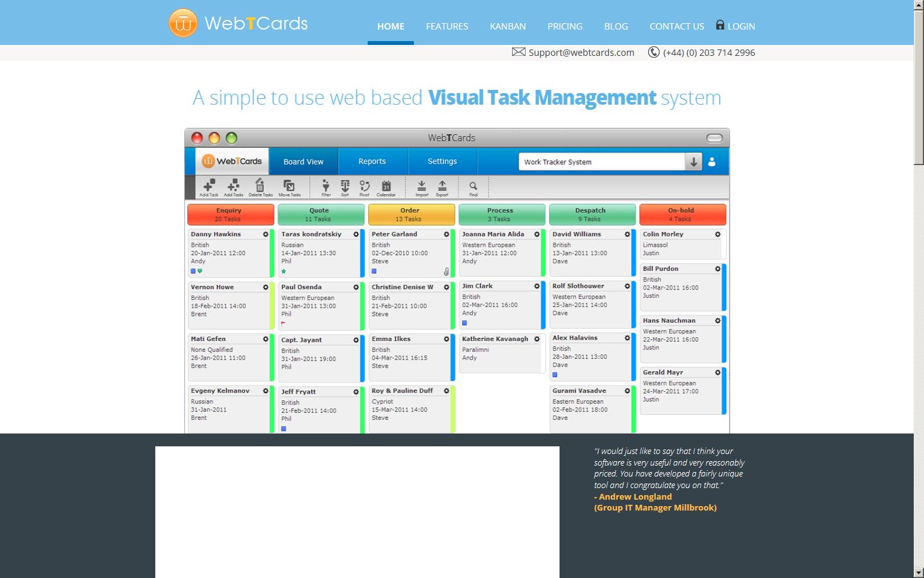The height and width of the screenshot is (578, 924).
Task: Open gear settings on David Williams card
Action: 628,234
